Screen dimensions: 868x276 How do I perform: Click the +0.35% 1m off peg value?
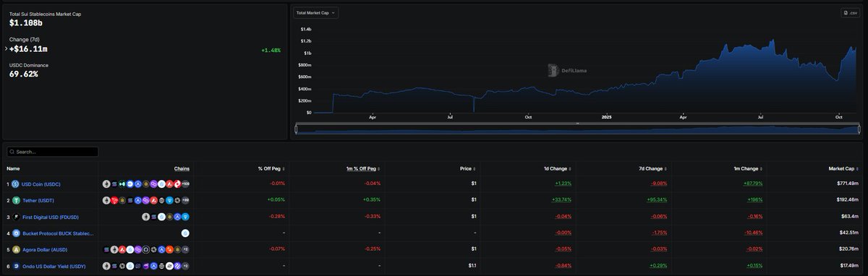[x=372, y=200]
